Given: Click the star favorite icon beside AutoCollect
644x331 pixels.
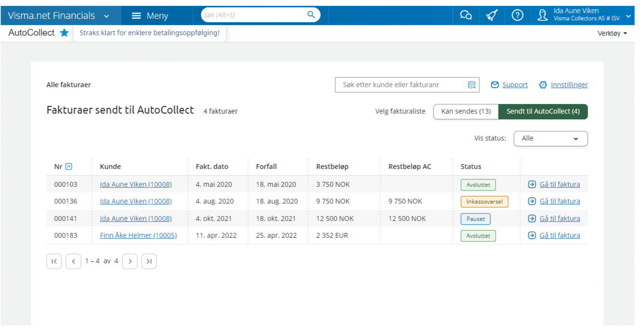Looking at the screenshot, I should (64, 33).
